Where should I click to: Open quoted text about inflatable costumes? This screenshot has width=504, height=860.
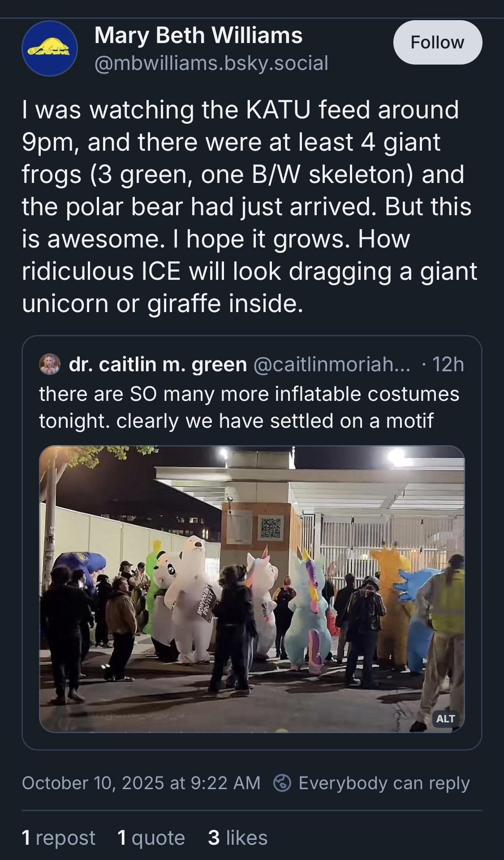tap(249, 407)
